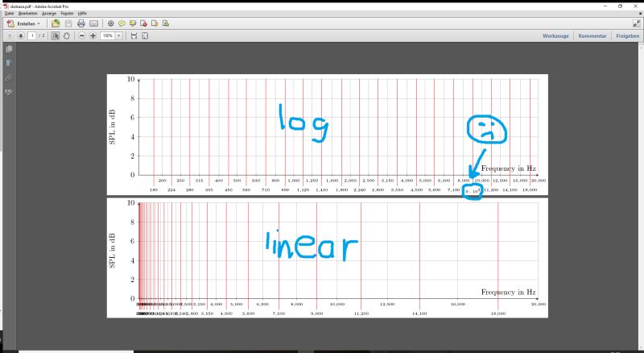Open the Erstellen (Create PDF) button
Screen dimensions: 644x353
[23, 23]
